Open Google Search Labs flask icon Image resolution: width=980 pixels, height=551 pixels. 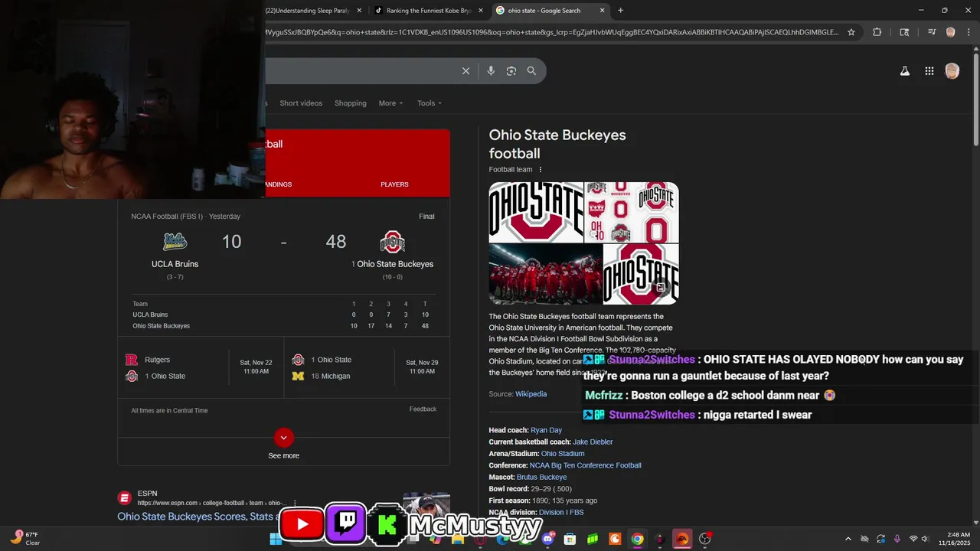pyautogui.click(x=904, y=71)
